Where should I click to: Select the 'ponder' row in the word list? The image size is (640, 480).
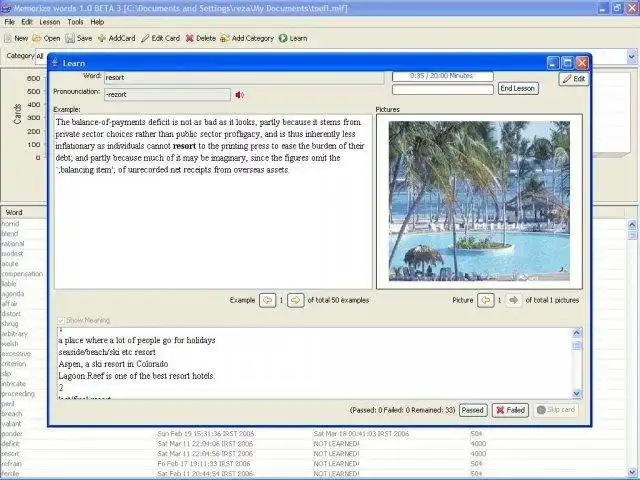[312, 434]
